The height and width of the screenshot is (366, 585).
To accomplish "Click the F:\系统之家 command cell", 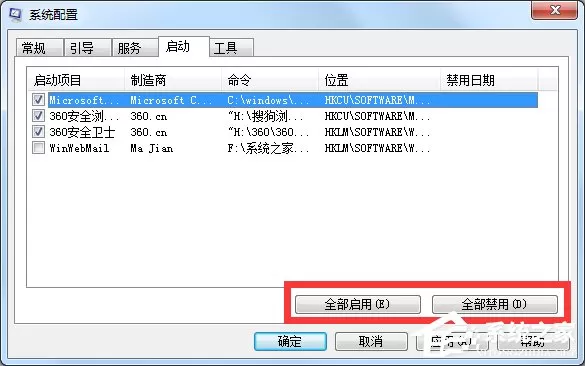I will (x=268, y=148).
